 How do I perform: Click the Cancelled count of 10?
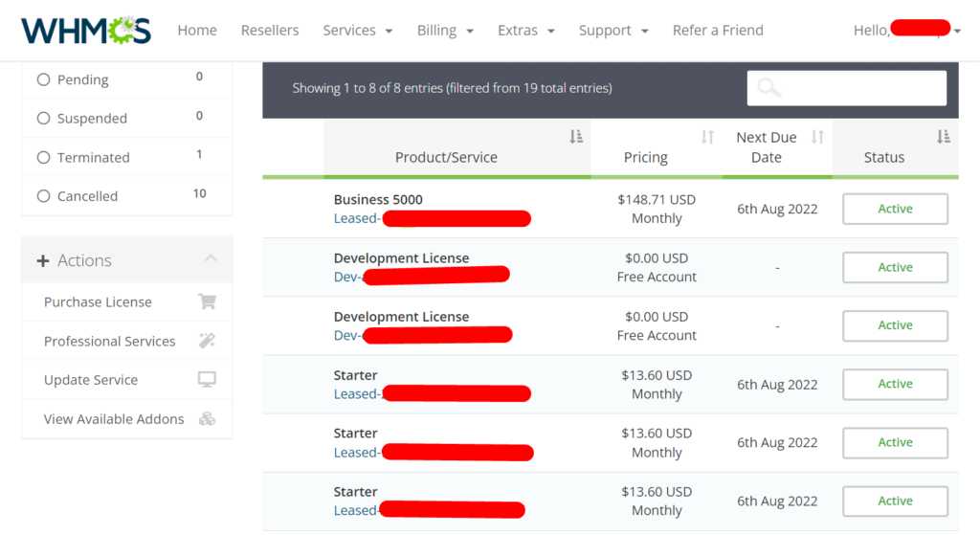pyautogui.click(x=199, y=193)
